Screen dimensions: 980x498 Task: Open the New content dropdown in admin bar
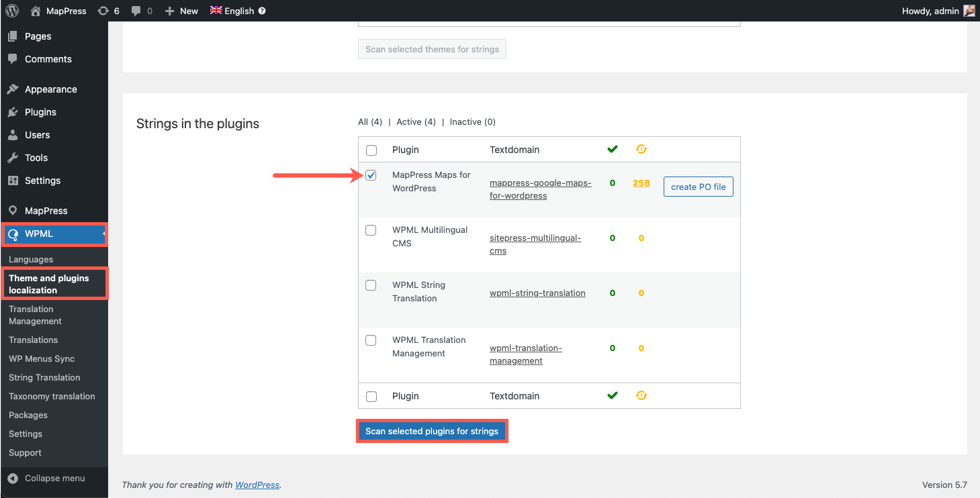(x=181, y=11)
